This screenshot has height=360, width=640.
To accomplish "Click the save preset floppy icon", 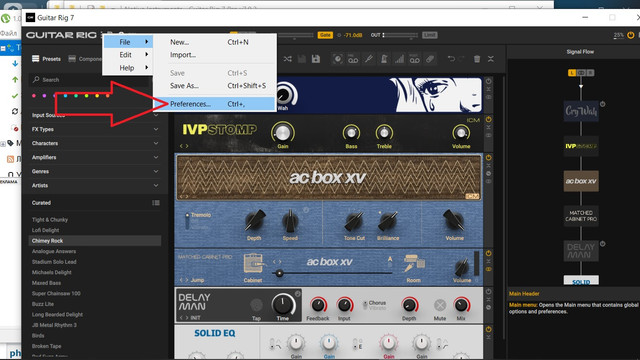I will (316, 59).
